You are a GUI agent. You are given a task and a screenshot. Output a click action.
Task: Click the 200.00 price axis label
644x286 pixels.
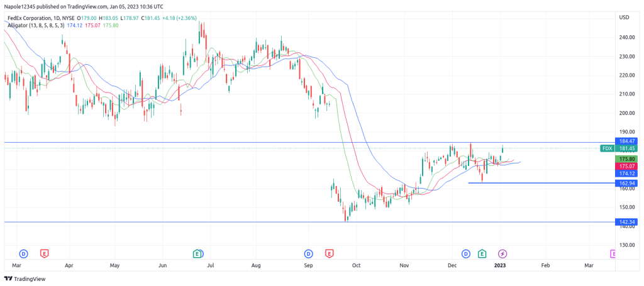click(626, 113)
